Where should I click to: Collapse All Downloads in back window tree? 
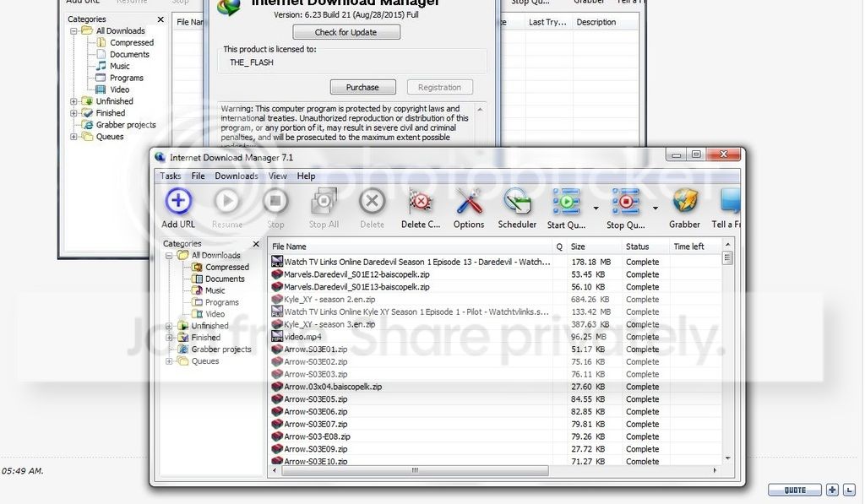coord(73,31)
